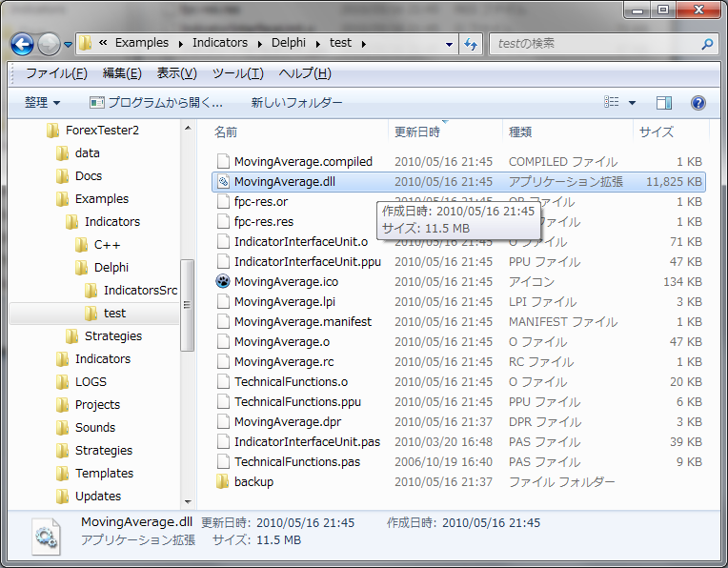Open the ヘルプ(H) menu
This screenshot has height=568, width=728.
point(305,73)
